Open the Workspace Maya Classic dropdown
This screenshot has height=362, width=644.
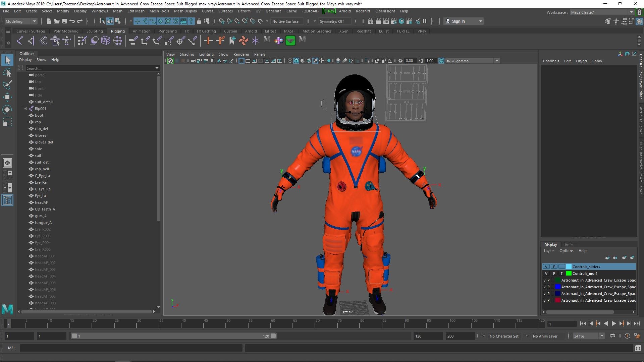click(x=602, y=12)
